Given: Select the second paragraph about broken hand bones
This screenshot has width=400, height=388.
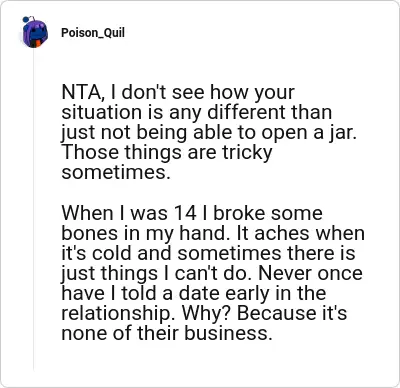Looking at the screenshot, I should point(213,273).
